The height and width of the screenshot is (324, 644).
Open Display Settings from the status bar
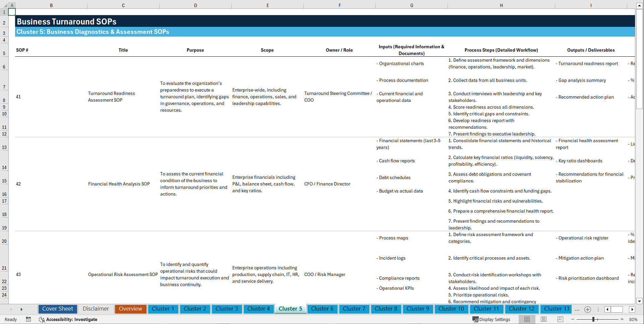pyautogui.click(x=491, y=319)
